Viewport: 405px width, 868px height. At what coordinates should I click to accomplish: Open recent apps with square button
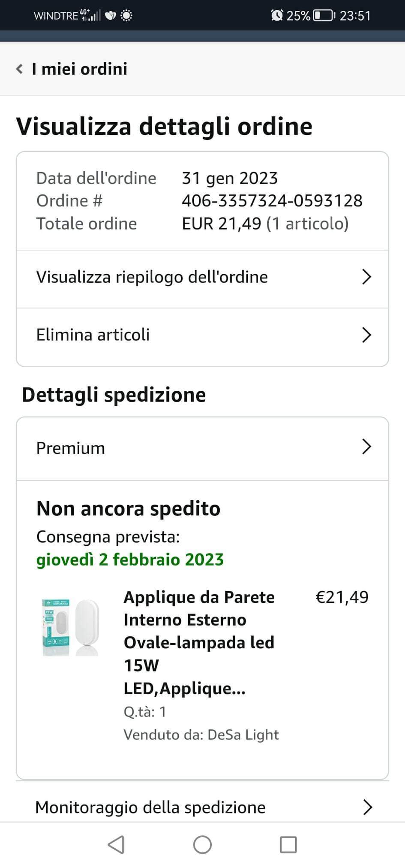coord(288,844)
